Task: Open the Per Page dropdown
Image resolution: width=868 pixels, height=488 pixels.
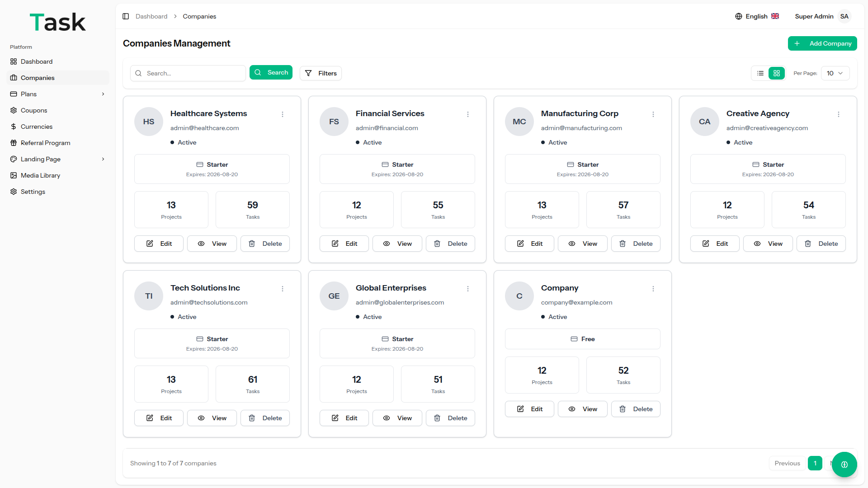Action: click(835, 73)
